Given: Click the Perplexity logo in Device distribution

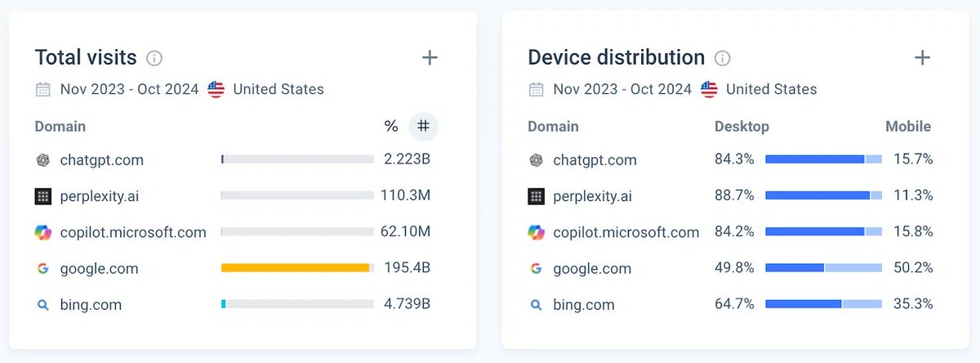Looking at the screenshot, I should tap(536, 196).
